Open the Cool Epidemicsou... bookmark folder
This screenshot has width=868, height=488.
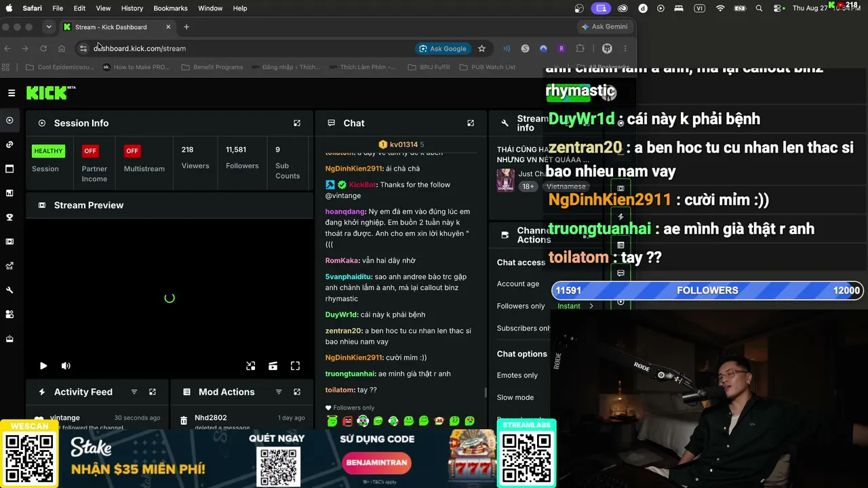(x=60, y=67)
